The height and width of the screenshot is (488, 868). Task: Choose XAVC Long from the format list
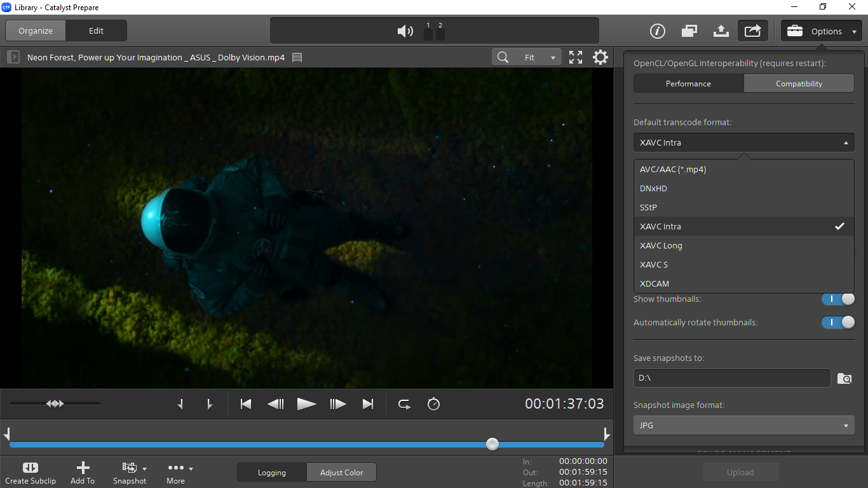click(661, 245)
